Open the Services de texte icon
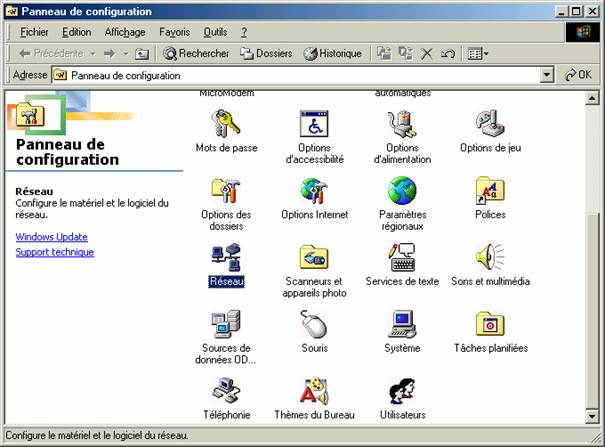 pos(402,257)
